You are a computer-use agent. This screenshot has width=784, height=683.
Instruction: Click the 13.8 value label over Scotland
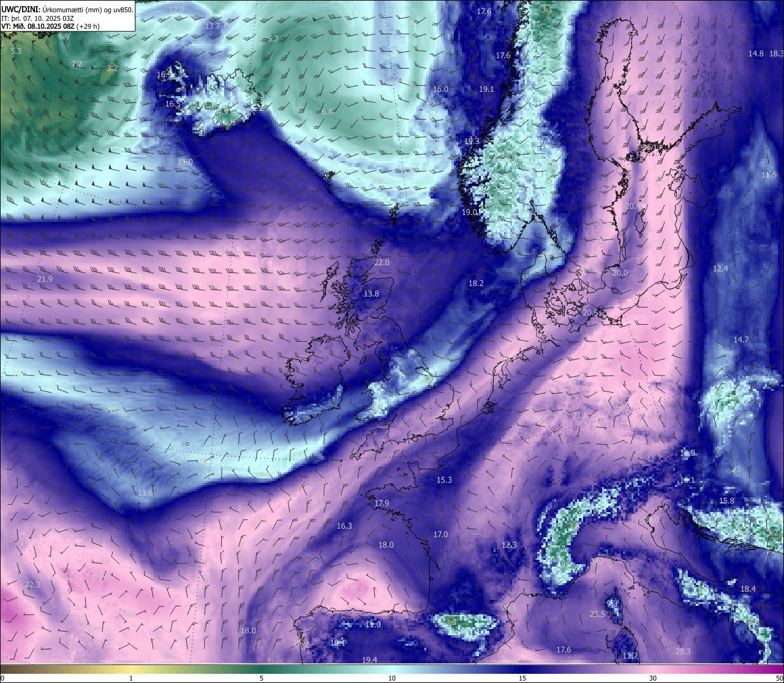[371, 294]
